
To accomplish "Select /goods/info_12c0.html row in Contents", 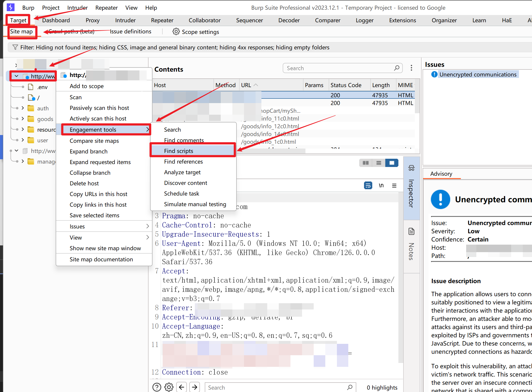I will click(270, 126).
